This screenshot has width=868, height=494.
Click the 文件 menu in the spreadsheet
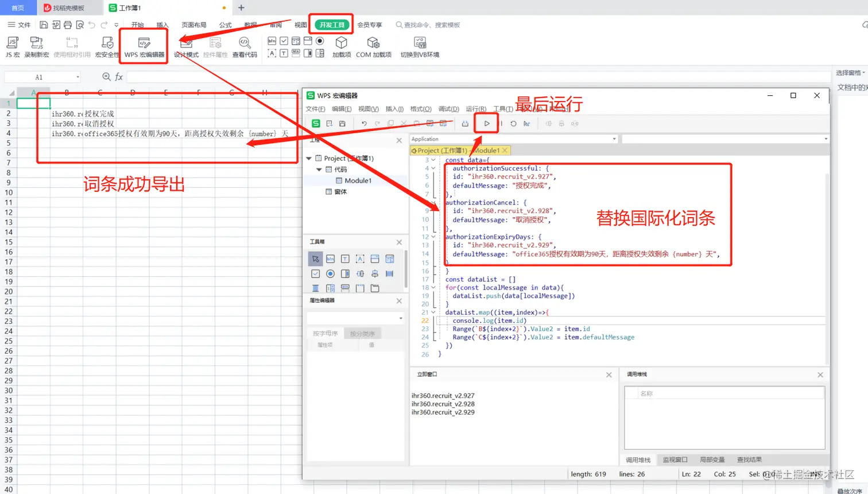(19, 25)
